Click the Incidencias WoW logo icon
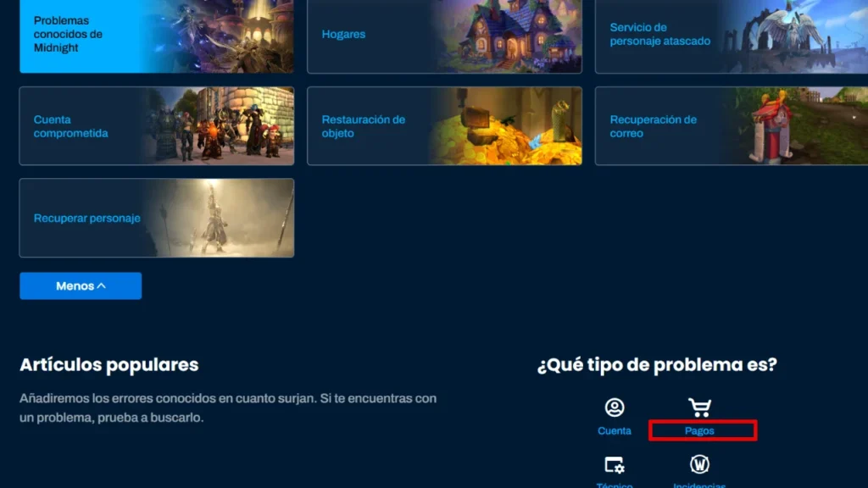Screen dimensions: 868x488 point(699,464)
